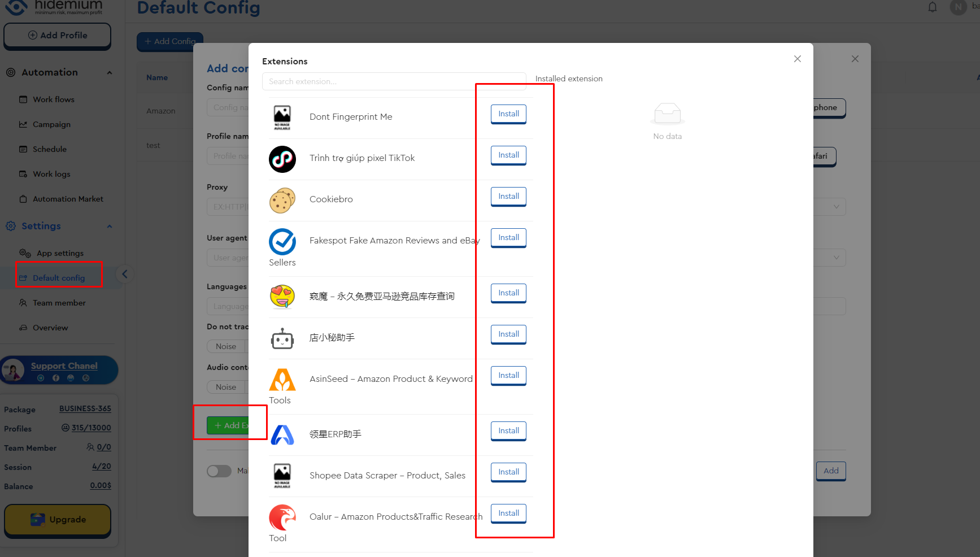Screen dimensions: 980x557
Task: Click the Upgrade button
Action: tap(58, 520)
